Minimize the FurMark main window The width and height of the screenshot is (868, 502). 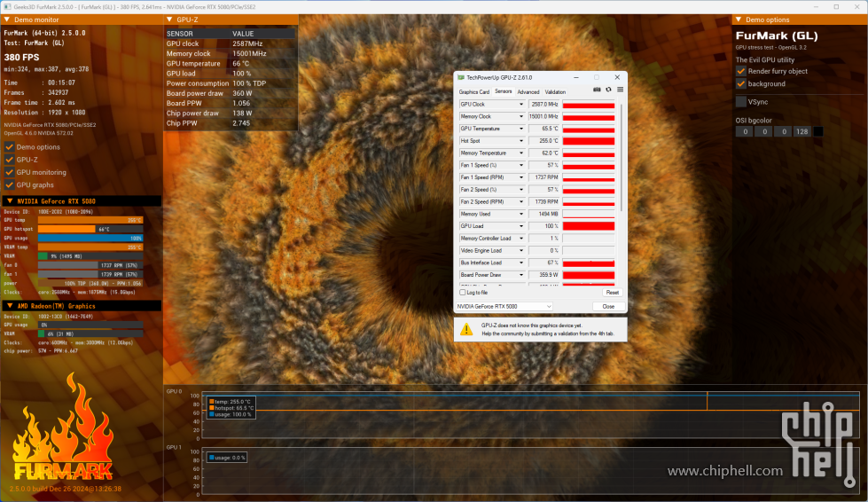817,6
